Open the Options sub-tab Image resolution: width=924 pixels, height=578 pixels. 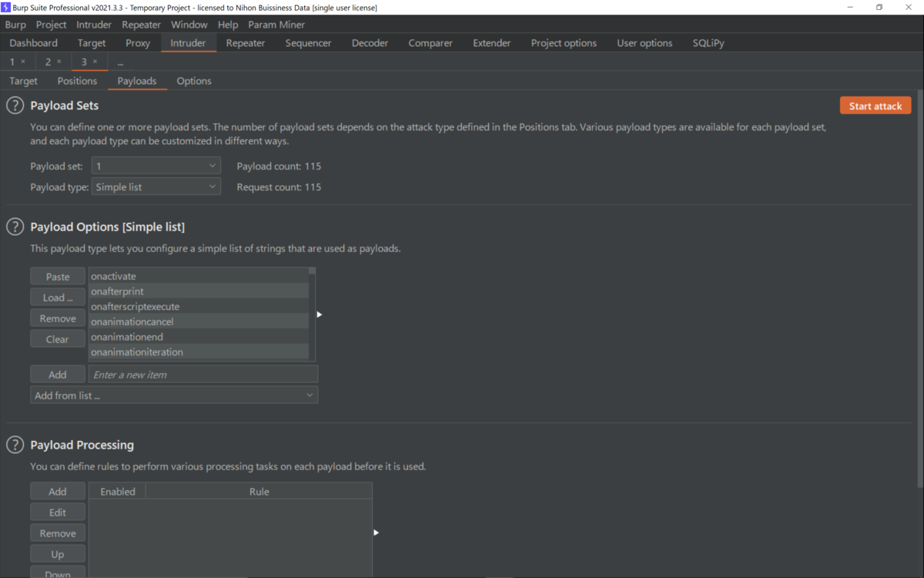[194, 81]
